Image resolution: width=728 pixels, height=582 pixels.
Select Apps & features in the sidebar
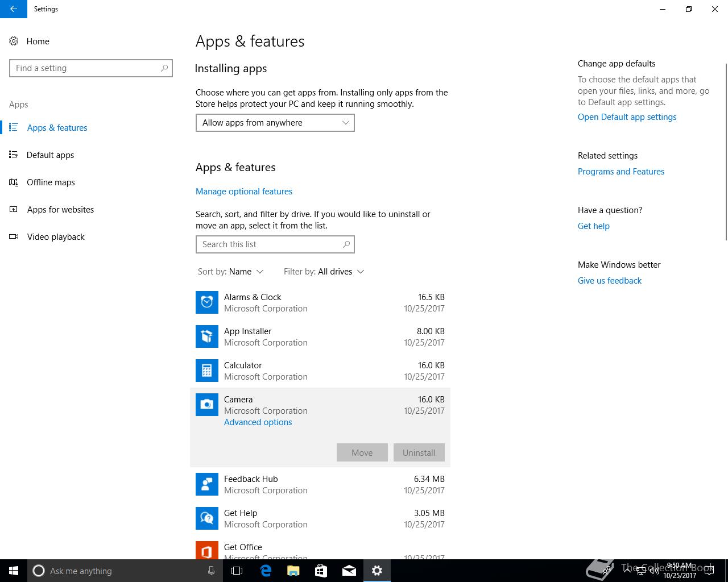(x=57, y=127)
